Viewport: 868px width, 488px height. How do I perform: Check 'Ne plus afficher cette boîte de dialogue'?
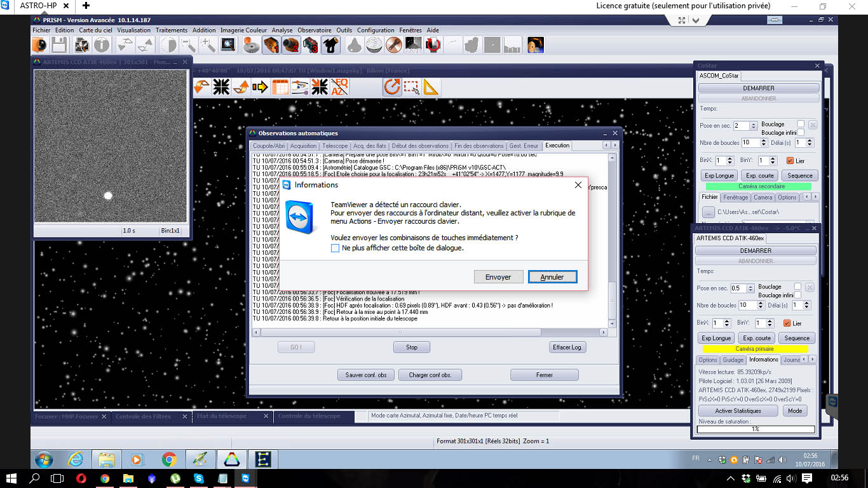(x=335, y=248)
